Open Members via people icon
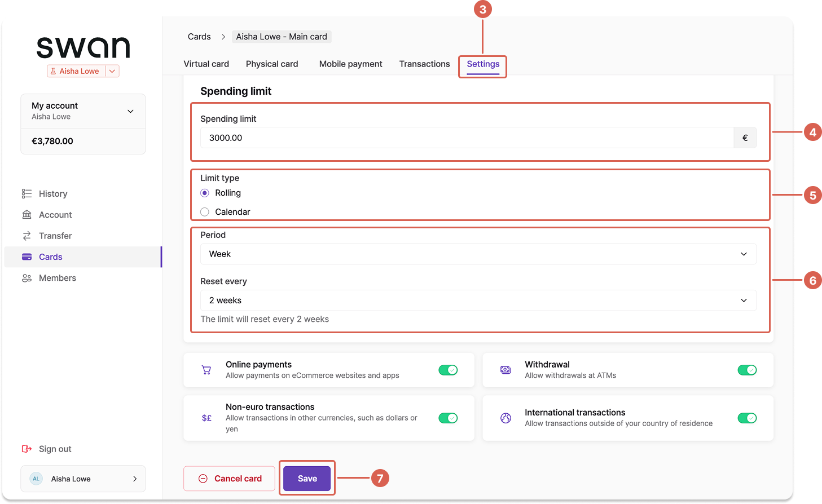Viewport: 822px width, 504px height. [27, 278]
